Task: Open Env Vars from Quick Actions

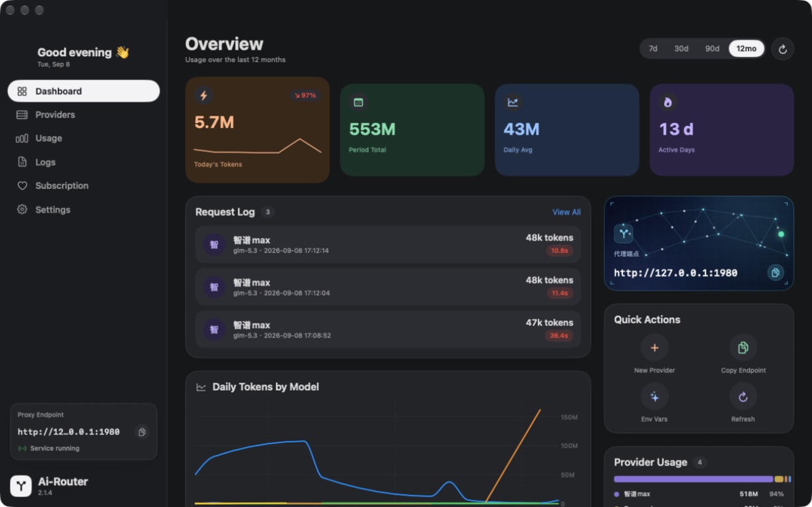Action: pos(654,397)
